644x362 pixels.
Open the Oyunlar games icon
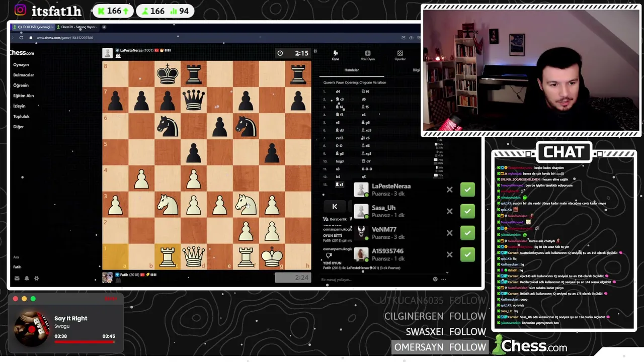point(400,55)
